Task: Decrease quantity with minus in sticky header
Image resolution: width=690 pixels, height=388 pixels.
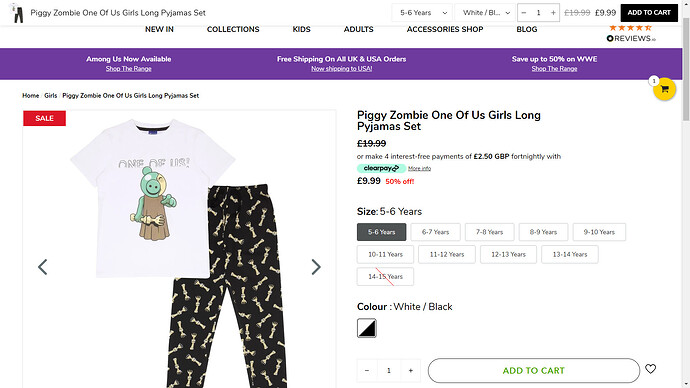Action: coord(524,13)
